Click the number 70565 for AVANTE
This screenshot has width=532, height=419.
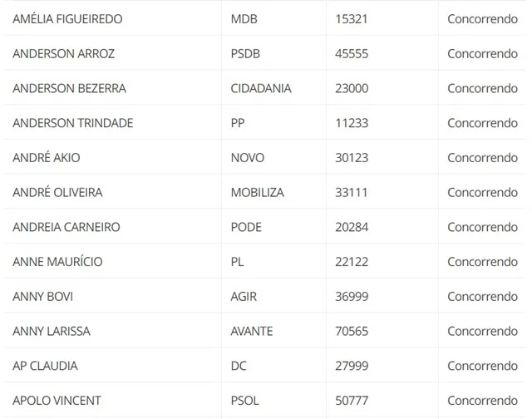(x=352, y=331)
